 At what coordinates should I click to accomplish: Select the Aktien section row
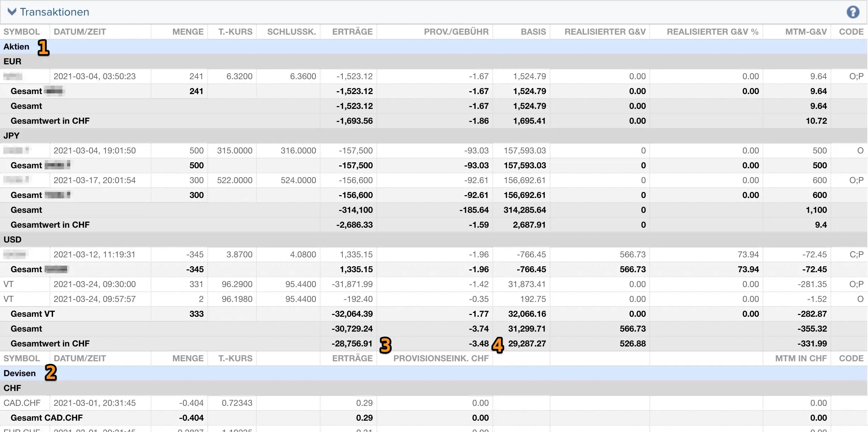[16, 47]
